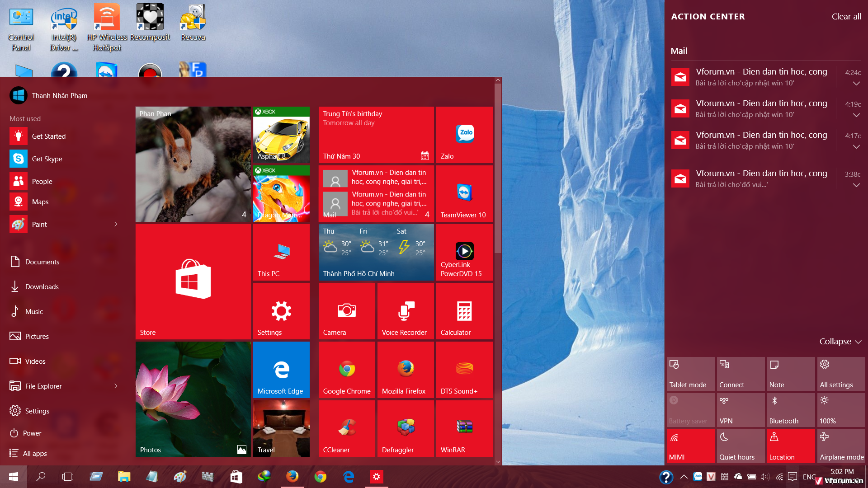Click user account Thanh Nhân Phạm
This screenshot has height=488, width=868.
pyautogui.click(x=48, y=95)
